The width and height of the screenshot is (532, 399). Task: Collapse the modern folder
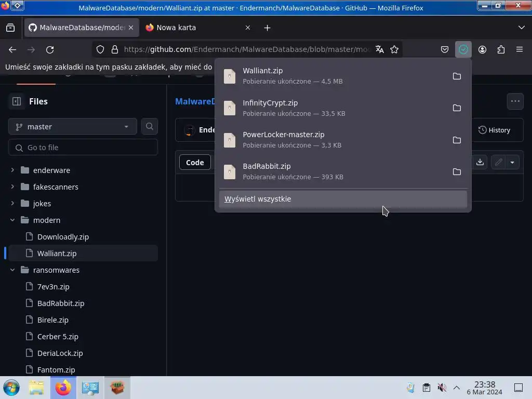click(12, 220)
